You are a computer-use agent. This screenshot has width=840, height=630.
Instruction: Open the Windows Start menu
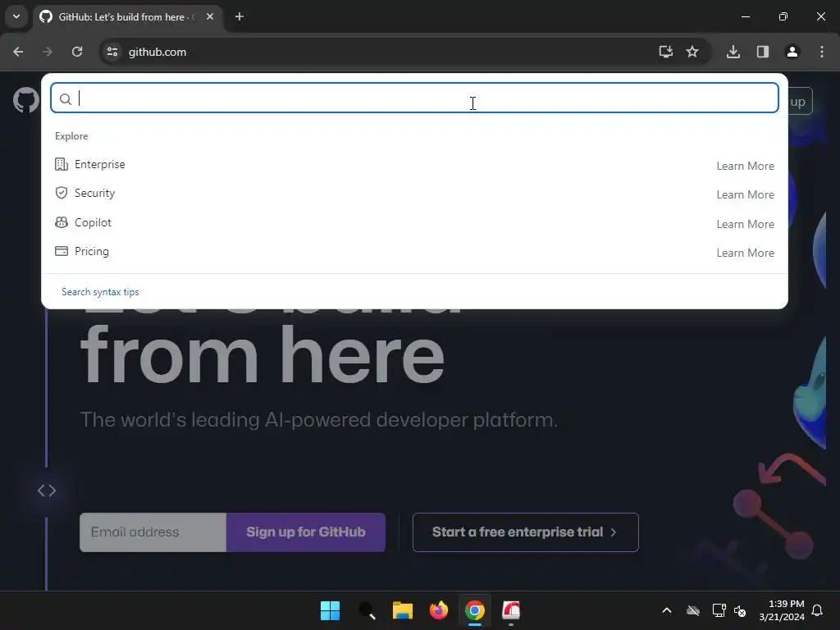[x=330, y=610]
